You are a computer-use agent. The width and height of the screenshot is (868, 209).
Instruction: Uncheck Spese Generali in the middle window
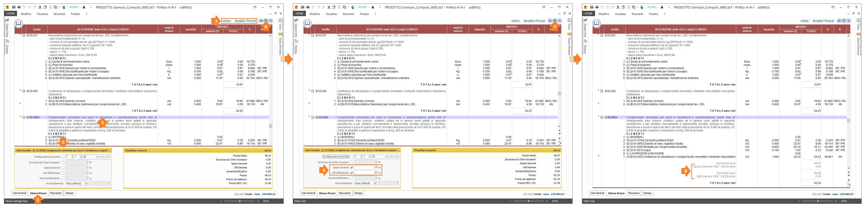[352, 167]
